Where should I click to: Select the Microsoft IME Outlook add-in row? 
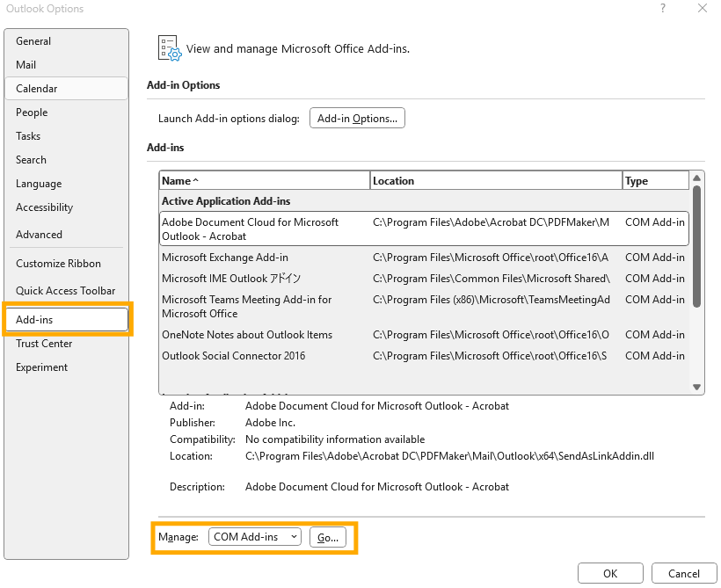pyautogui.click(x=424, y=279)
